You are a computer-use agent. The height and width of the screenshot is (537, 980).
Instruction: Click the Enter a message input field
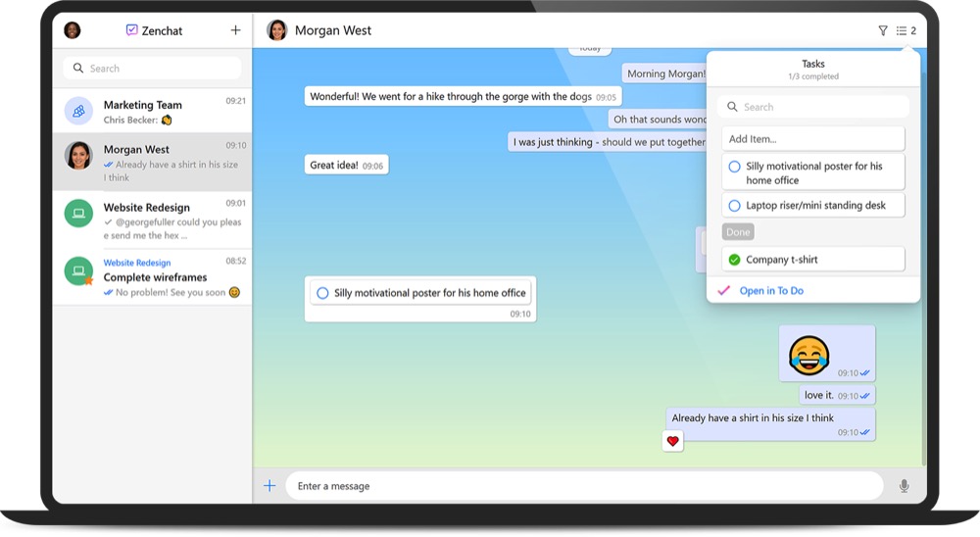tap(583, 486)
